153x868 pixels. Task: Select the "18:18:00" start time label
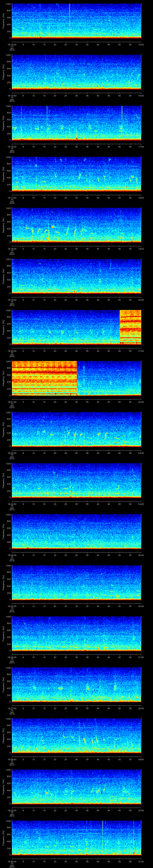click(x=12, y=249)
